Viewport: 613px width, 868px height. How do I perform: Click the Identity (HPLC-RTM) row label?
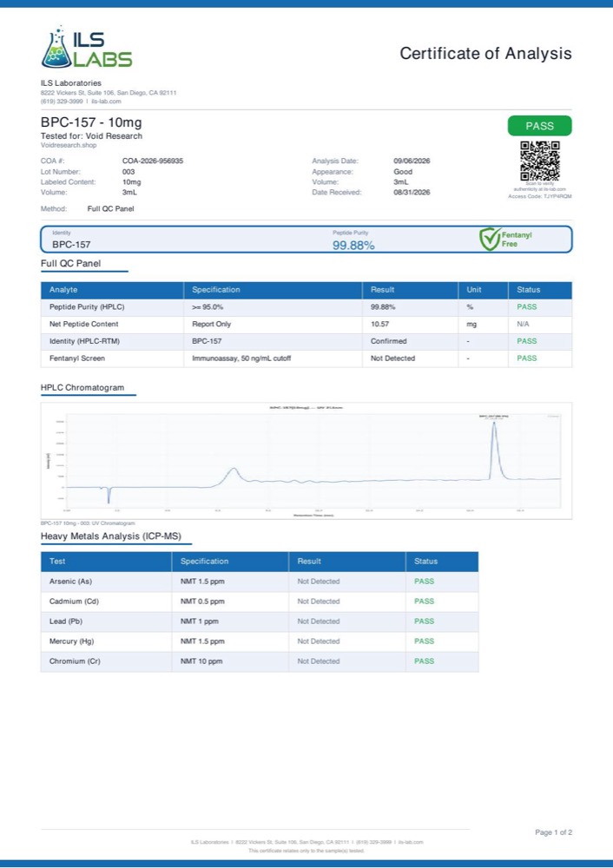(84, 341)
